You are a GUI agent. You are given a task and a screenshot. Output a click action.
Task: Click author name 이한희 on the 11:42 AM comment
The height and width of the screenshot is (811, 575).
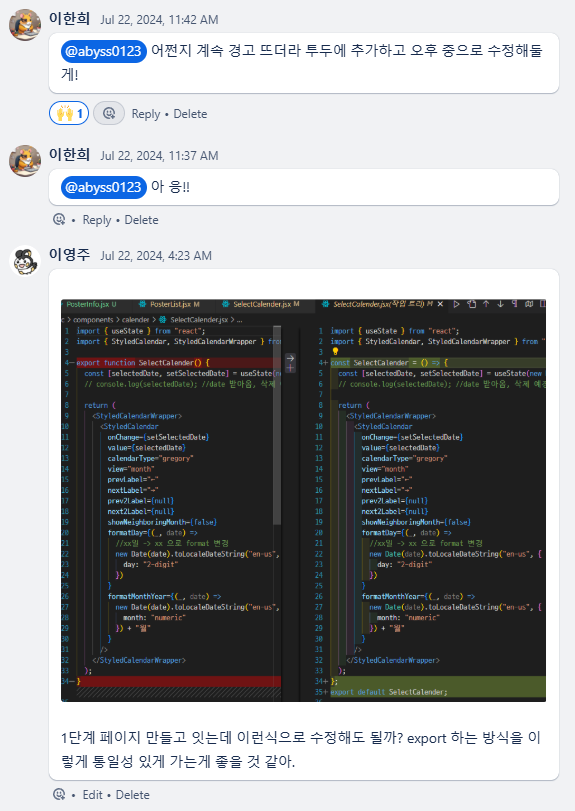[x=69, y=19]
